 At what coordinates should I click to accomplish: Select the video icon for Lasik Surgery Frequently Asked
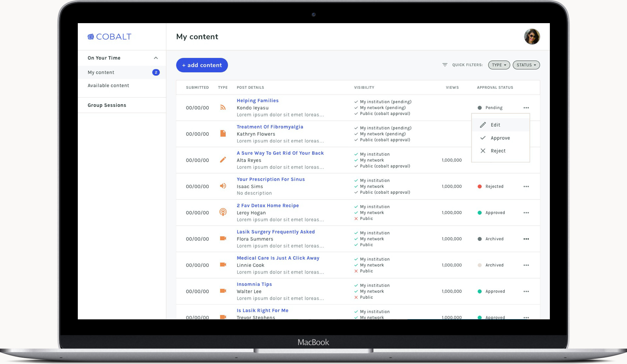point(223,238)
